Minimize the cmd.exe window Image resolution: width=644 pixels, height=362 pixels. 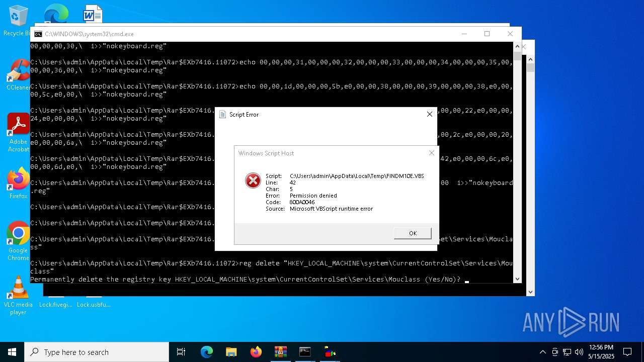[x=464, y=34]
